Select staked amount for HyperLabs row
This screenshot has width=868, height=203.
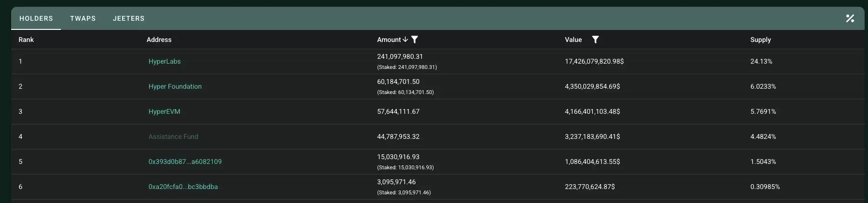pyautogui.click(x=407, y=67)
